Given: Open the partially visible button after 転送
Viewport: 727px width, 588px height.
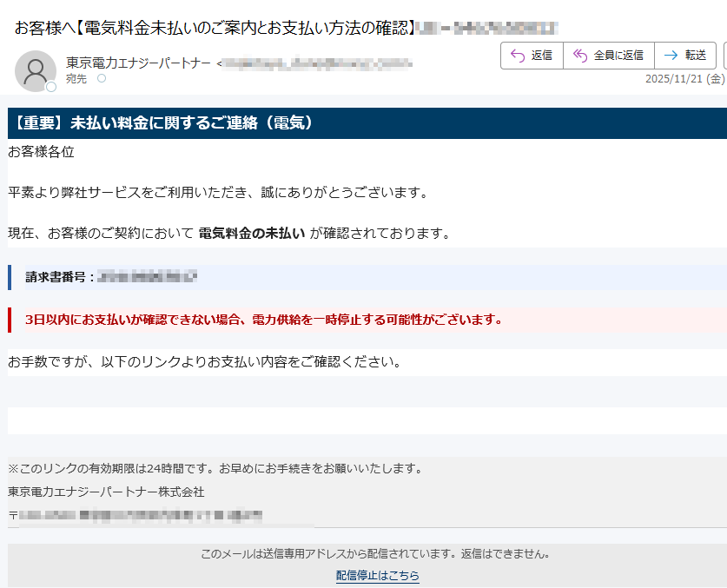Looking at the screenshot, I should [724, 56].
